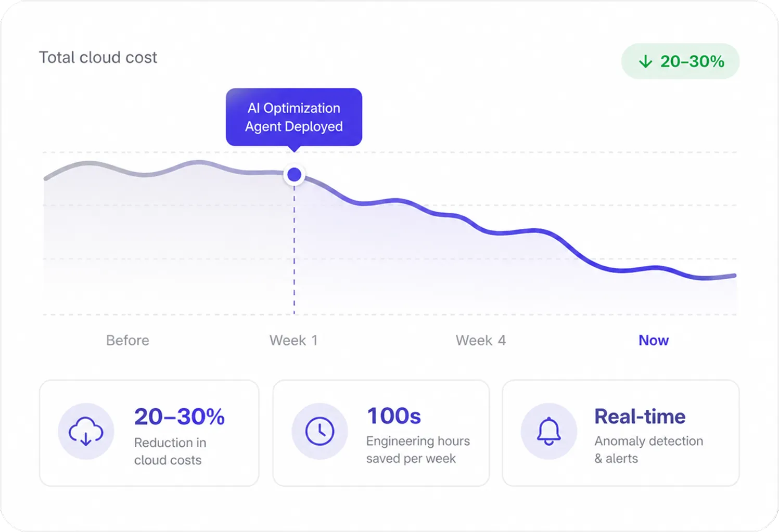Click the Real-time heading text
Image resolution: width=779 pixels, height=532 pixels.
(x=640, y=416)
